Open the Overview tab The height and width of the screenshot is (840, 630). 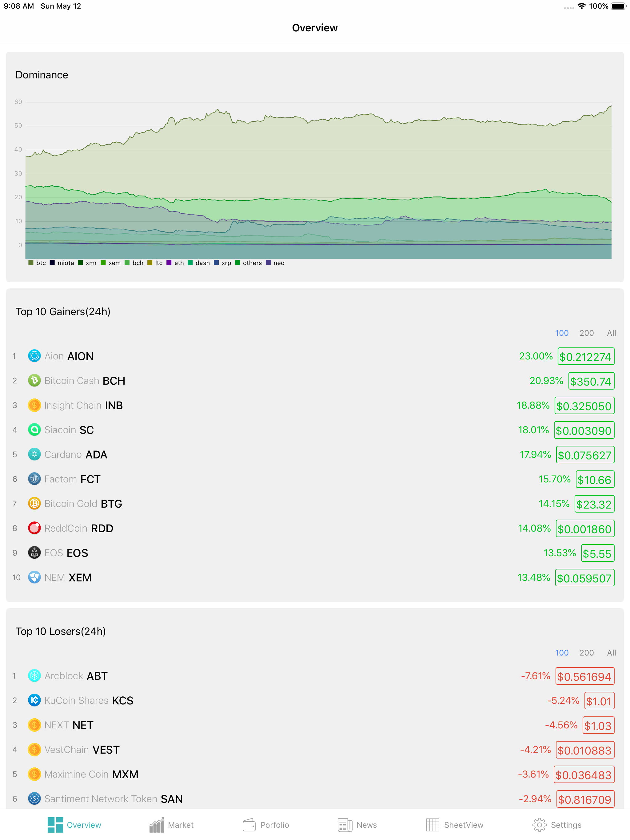[x=74, y=825]
